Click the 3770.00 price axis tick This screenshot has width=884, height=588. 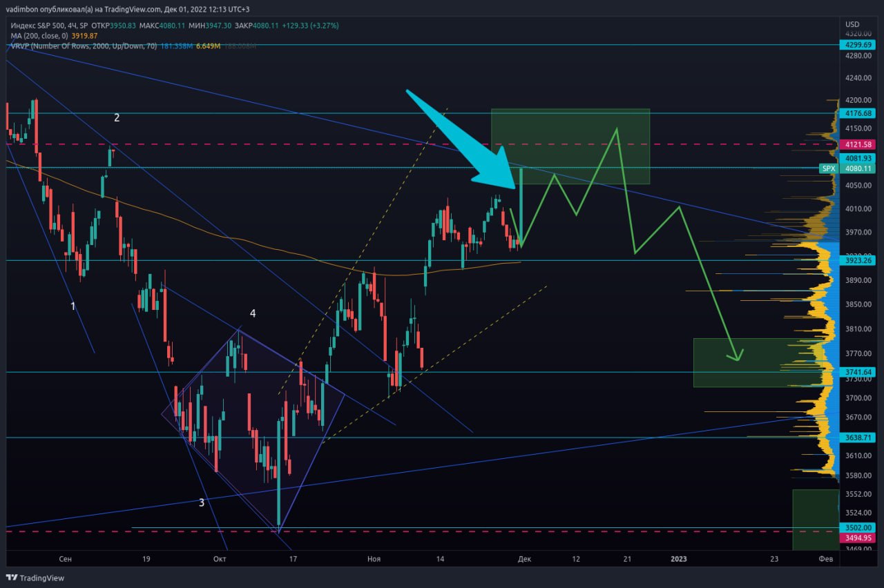pos(858,354)
